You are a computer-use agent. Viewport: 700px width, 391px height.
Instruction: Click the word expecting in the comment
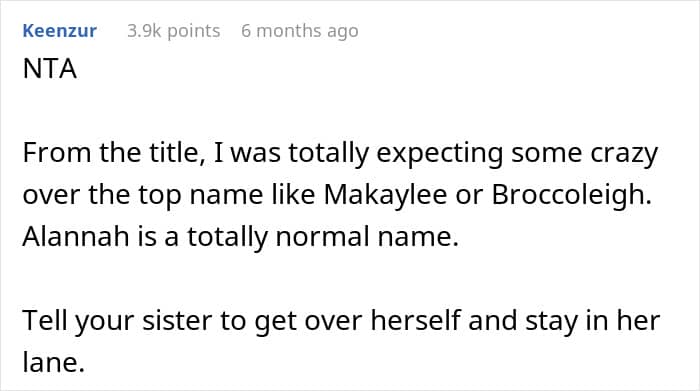440,154
